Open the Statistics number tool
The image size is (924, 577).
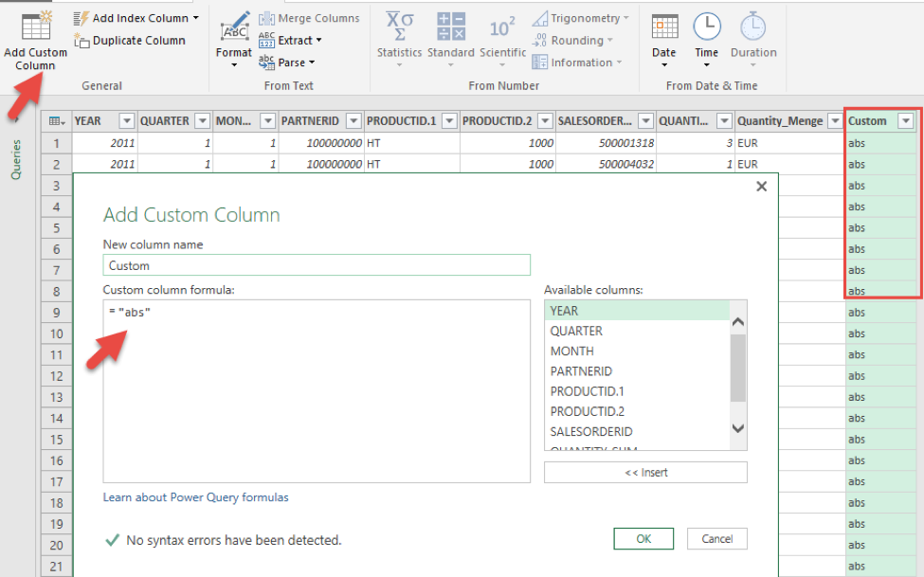coord(400,40)
